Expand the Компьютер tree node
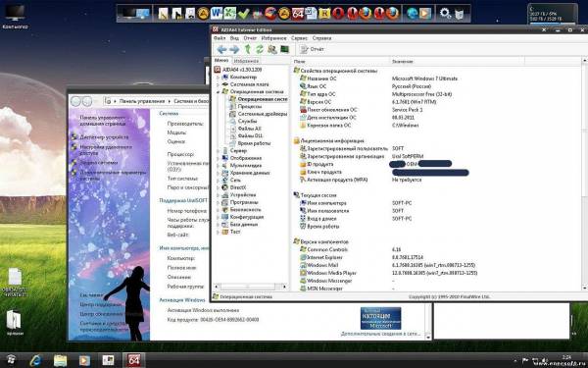Image resolution: width=588 pixels, height=368 pixels. click(x=218, y=77)
